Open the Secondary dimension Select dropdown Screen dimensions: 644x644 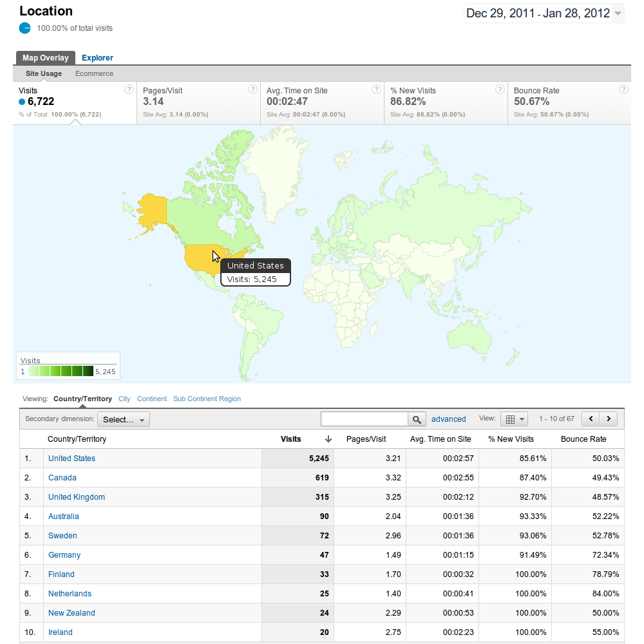point(123,419)
